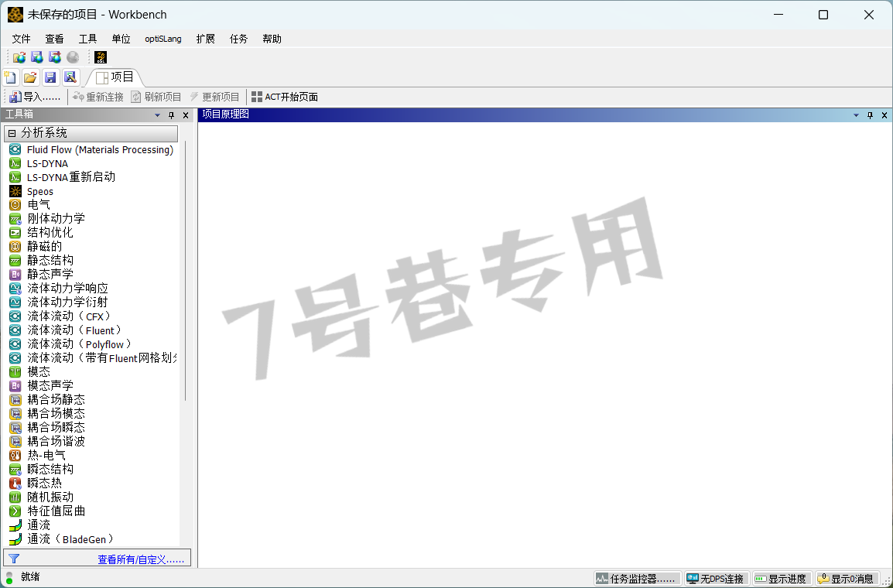Click the 随机振动 system icon
893x588 pixels.
point(15,497)
